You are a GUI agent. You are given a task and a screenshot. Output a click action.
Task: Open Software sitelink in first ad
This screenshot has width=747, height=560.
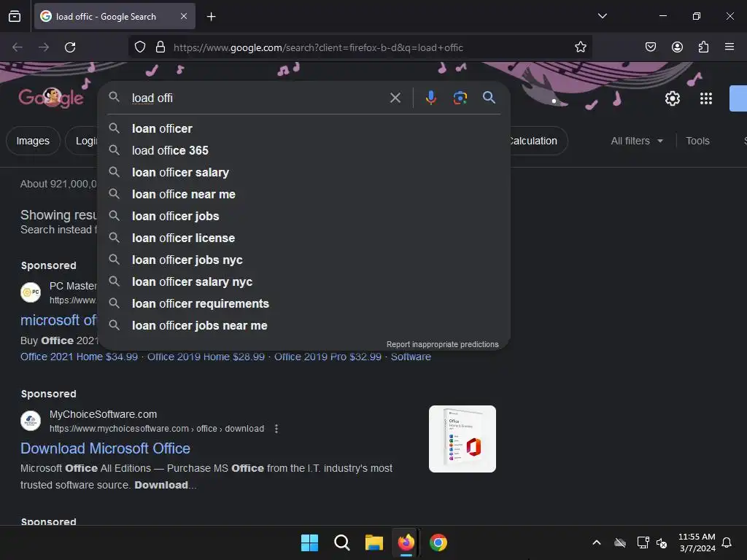pyautogui.click(x=411, y=357)
